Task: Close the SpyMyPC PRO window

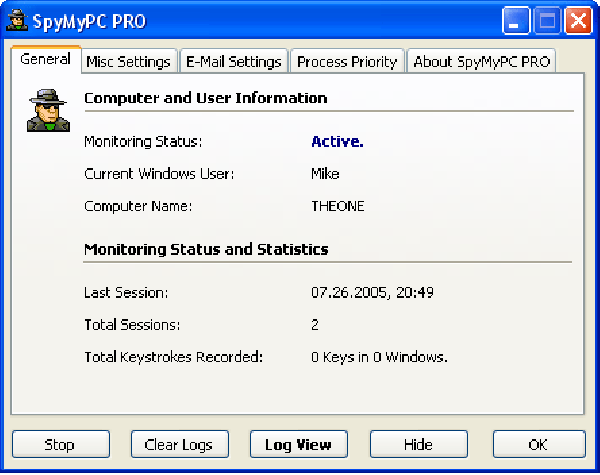Action: [x=578, y=20]
